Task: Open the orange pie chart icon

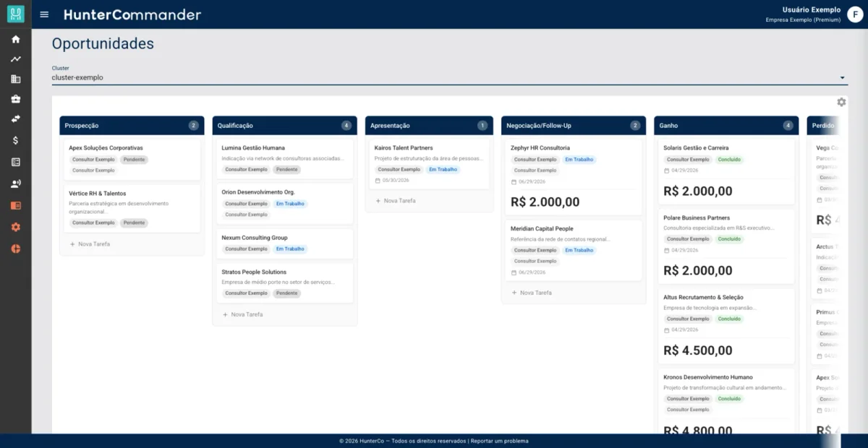Action: point(15,249)
